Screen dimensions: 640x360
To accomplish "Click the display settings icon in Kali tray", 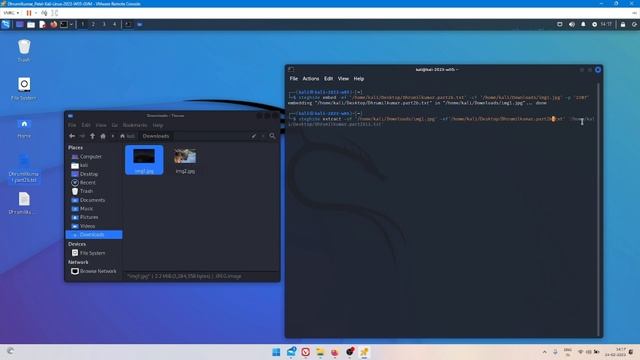I will point(560,24).
